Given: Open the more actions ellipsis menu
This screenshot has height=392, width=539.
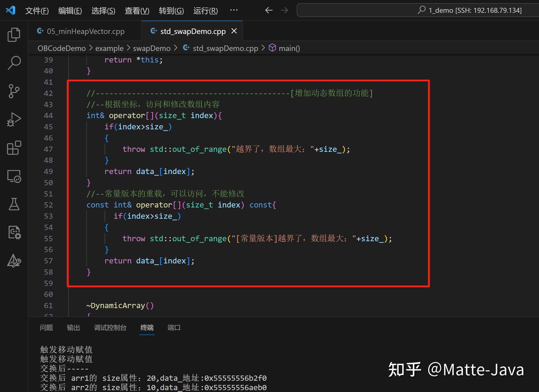Looking at the screenshot, I should click(x=234, y=10).
